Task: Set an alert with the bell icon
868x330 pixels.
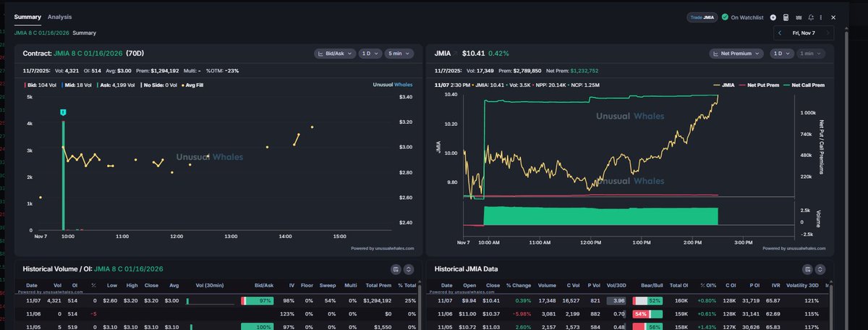Action: 811,17
